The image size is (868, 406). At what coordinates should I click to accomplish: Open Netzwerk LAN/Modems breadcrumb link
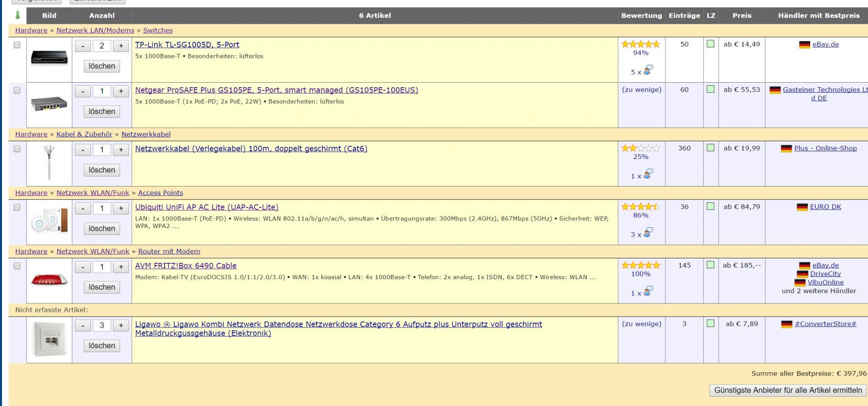click(95, 30)
